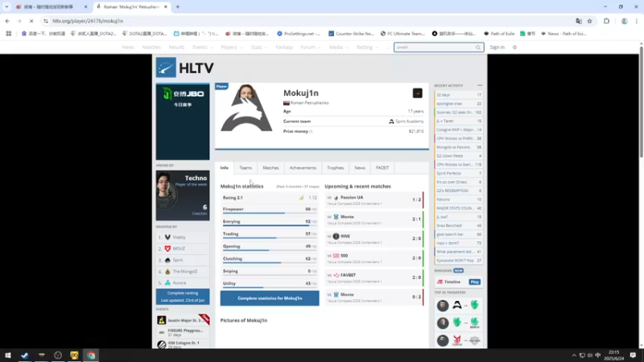The height and width of the screenshot is (362, 644).
Task: Click the search magnifier icon
Action: coord(478,47)
